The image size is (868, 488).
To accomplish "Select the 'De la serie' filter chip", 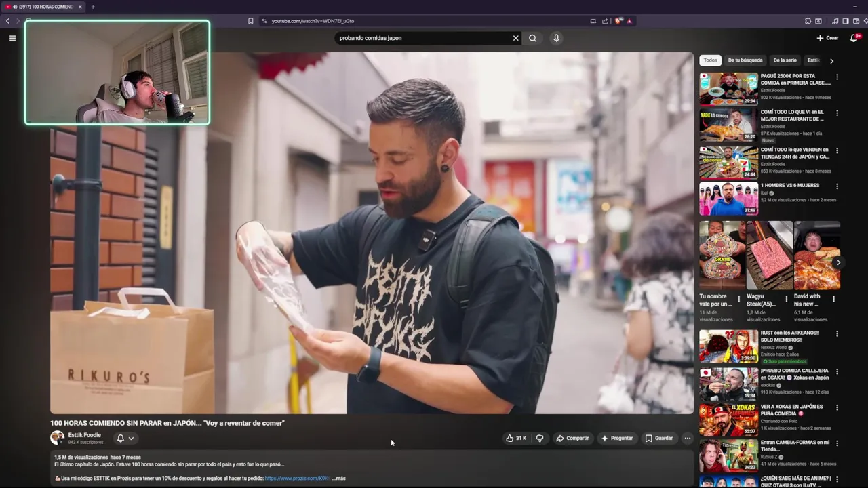I will pos(785,60).
